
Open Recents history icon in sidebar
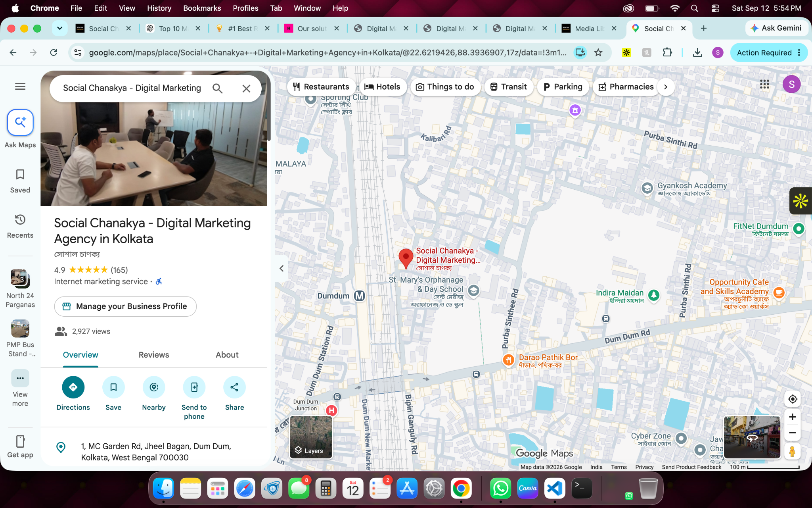pyautogui.click(x=20, y=219)
